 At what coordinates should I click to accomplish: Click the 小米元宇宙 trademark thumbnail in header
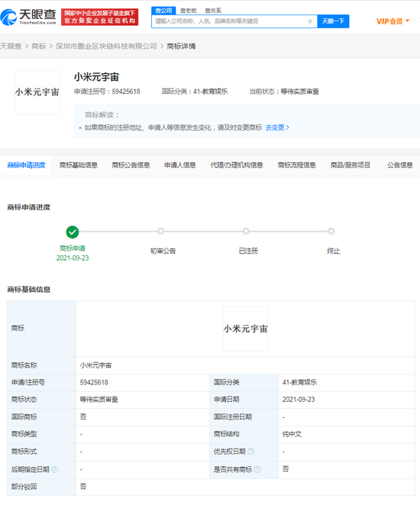[37, 92]
